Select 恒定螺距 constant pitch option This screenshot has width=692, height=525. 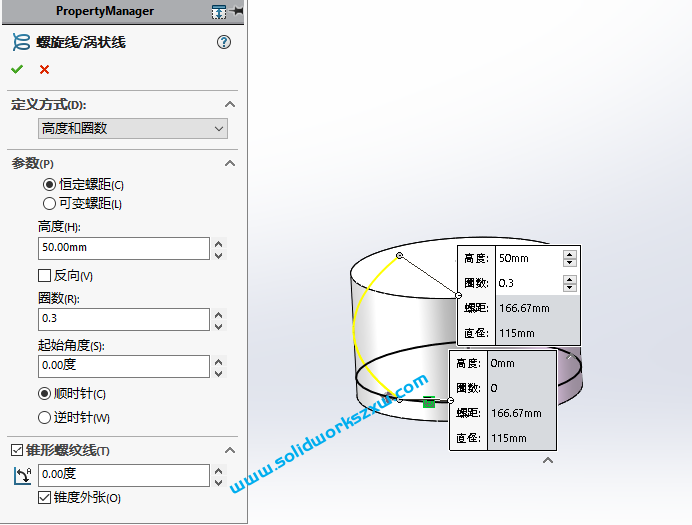pyautogui.click(x=49, y=184)
